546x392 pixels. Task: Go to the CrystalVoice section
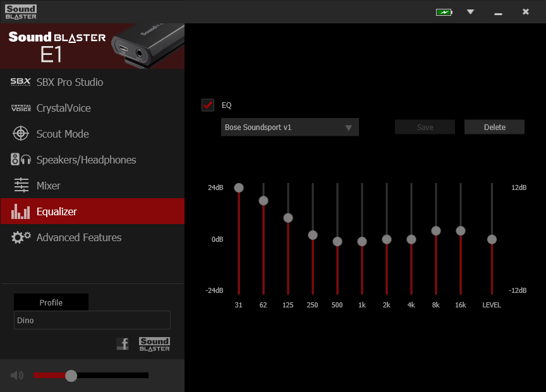click(92, 108)
